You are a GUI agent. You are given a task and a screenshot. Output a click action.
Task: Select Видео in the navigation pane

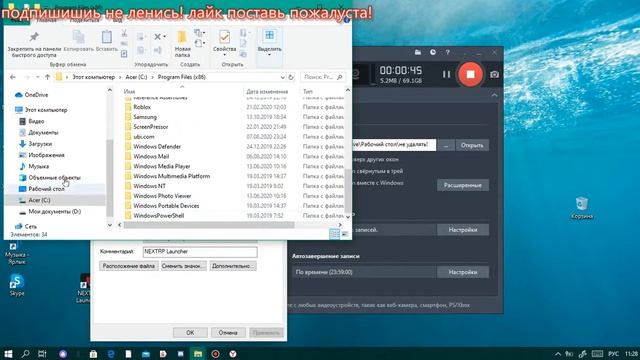36,121
